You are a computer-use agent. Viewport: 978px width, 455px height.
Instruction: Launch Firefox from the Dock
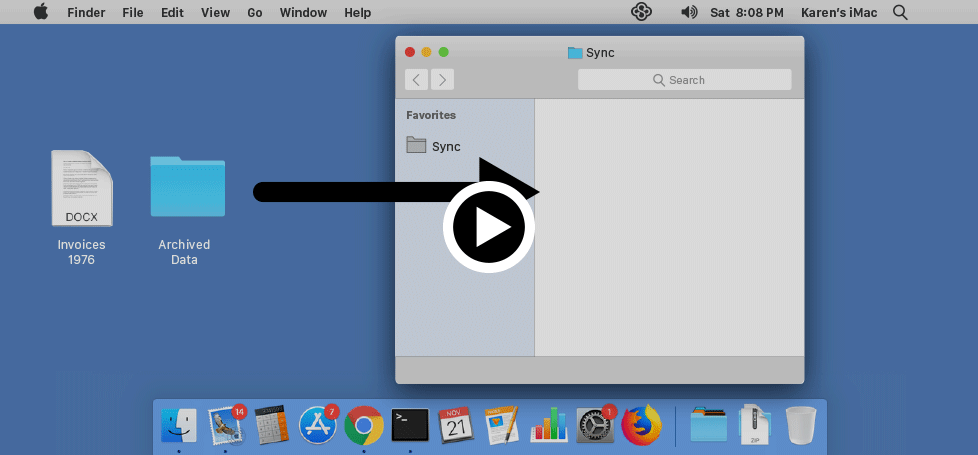[641, 425]
